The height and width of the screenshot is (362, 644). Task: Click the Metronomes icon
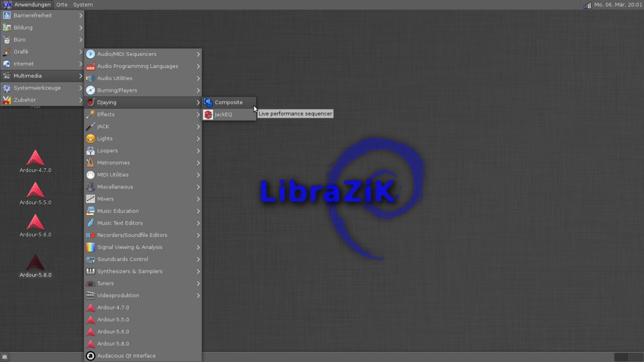91,162
